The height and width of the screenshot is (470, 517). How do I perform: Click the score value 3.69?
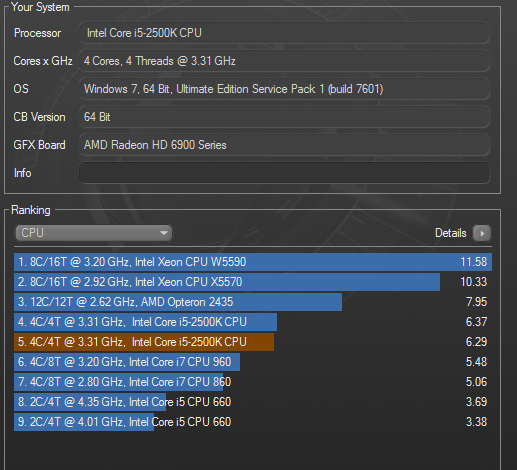(x=476, y=402)
